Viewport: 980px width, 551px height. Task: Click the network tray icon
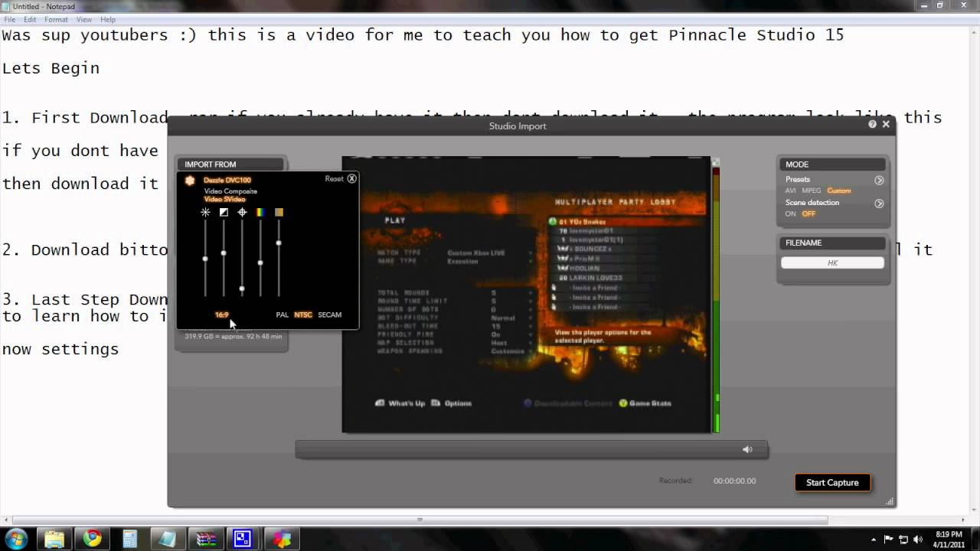click(x=903, y=540)
